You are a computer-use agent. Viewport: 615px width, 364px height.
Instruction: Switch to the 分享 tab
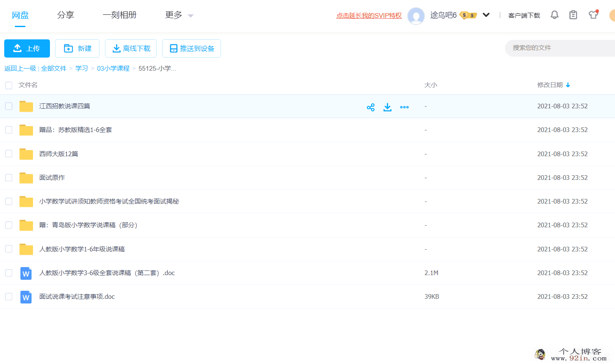[66, 15]
